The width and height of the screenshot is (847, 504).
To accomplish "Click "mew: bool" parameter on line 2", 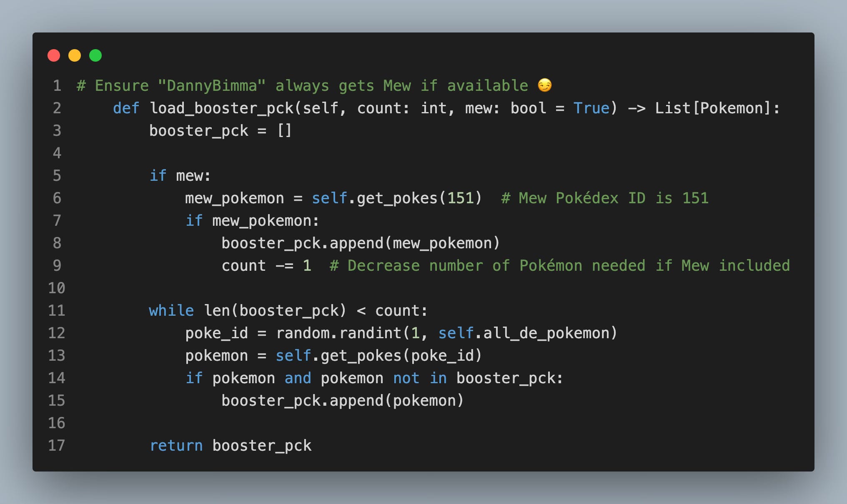I will coord(506,108).
